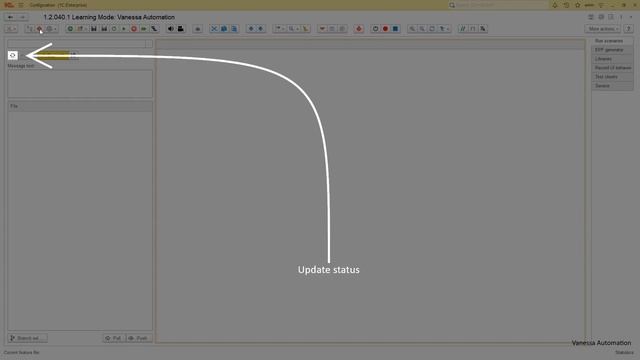
Task: Click the Pull button
Action: tap(113, 338)
